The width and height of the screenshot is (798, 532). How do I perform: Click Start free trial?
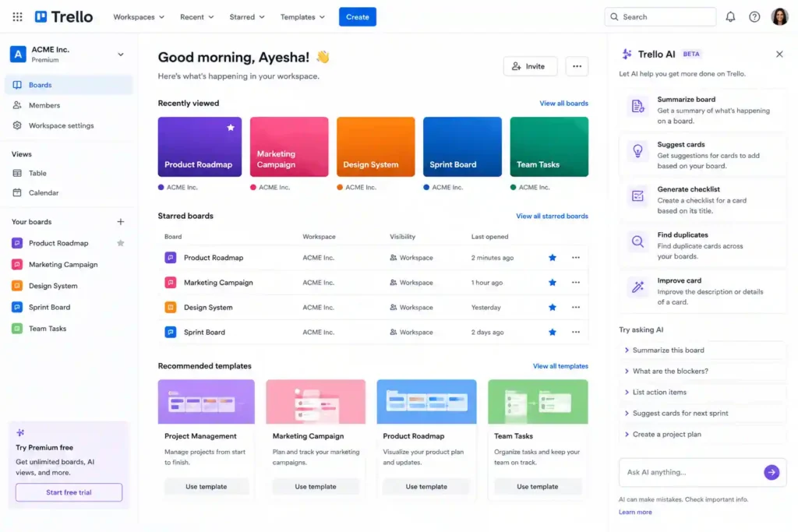(69, 492)
